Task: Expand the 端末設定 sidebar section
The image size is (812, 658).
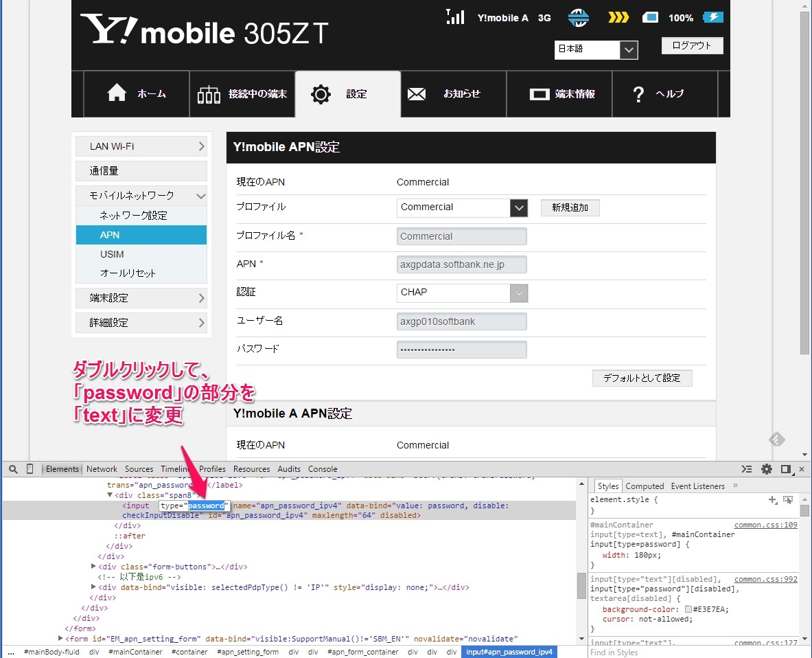Action: click(141, 298)
